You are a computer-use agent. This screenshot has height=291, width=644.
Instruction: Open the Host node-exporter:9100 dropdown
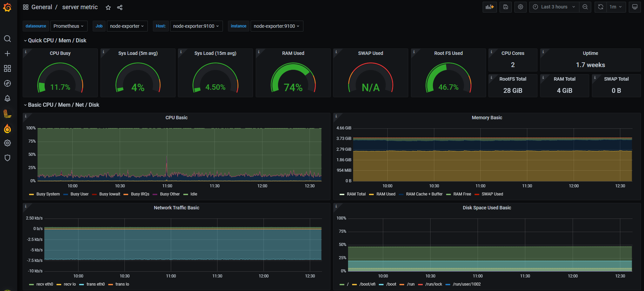196,26
